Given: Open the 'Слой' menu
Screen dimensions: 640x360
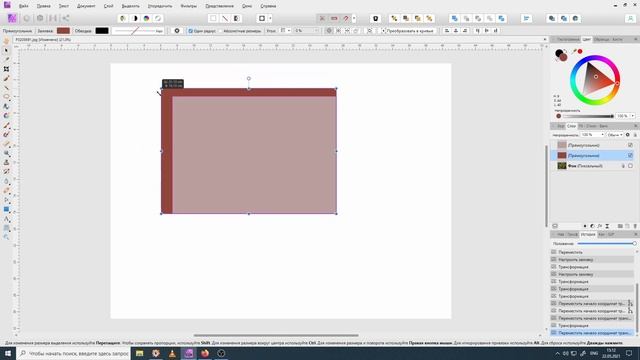Looking at the screenshot, I should point(109,6).
